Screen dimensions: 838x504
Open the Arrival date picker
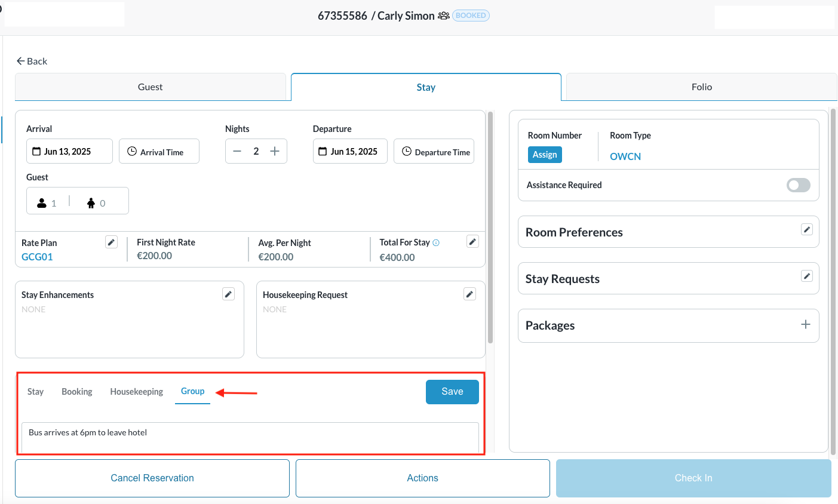[x=69, y=152]
